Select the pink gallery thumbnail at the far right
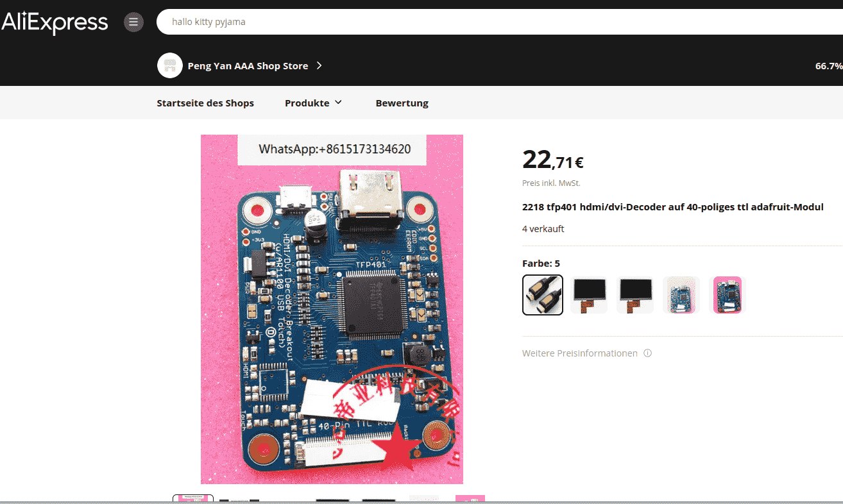The image size is (843, 504). pyautogui.click(x=470, y=498)
